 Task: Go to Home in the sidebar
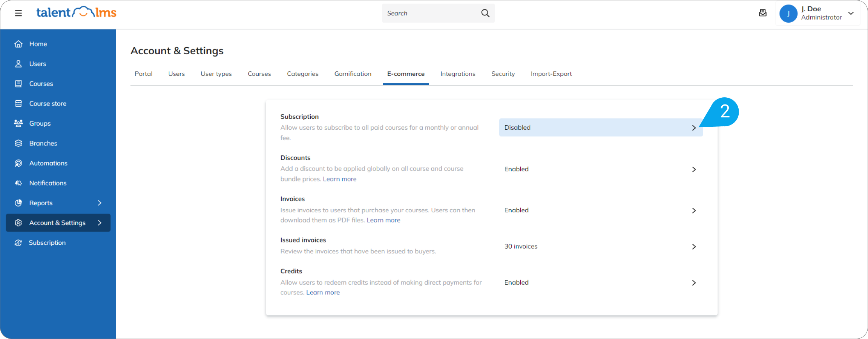(38, 44)
